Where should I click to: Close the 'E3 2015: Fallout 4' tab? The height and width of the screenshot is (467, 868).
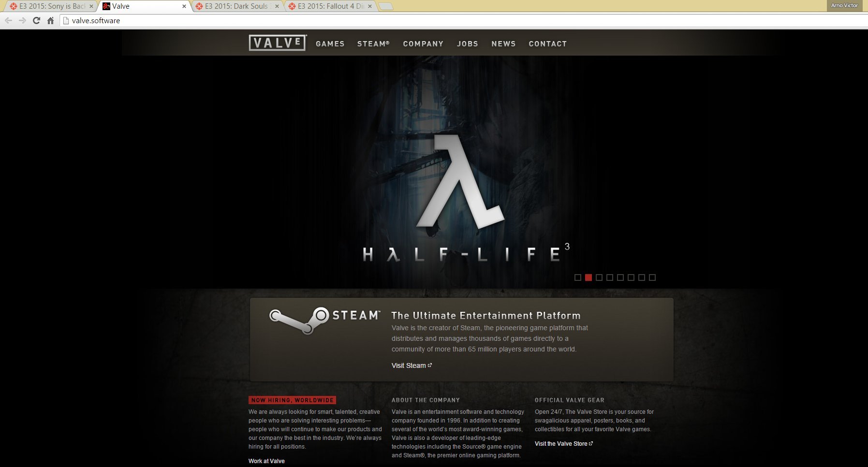click(370, 6)
